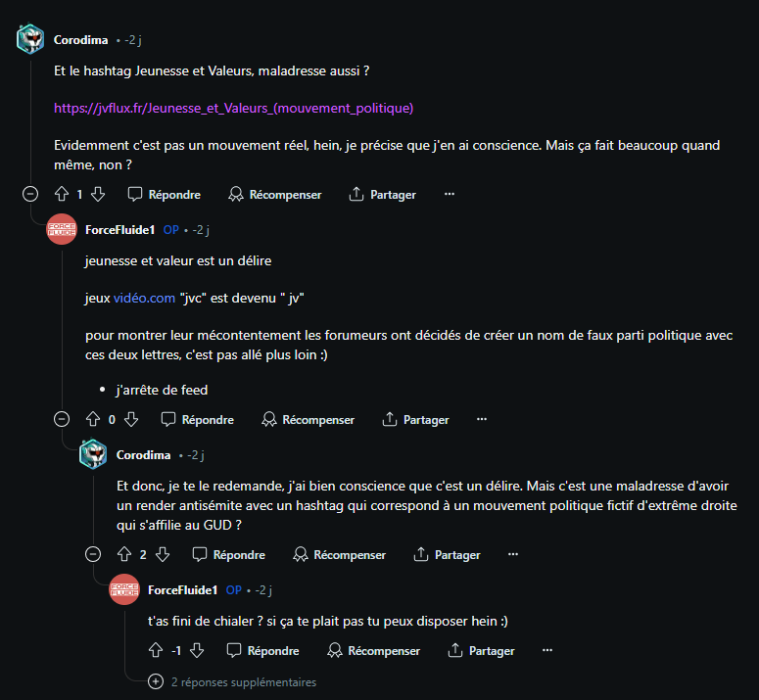Collapse Corodima's second comment thread
The width and height of the screenshot is (759, 700).
(93, 554)
